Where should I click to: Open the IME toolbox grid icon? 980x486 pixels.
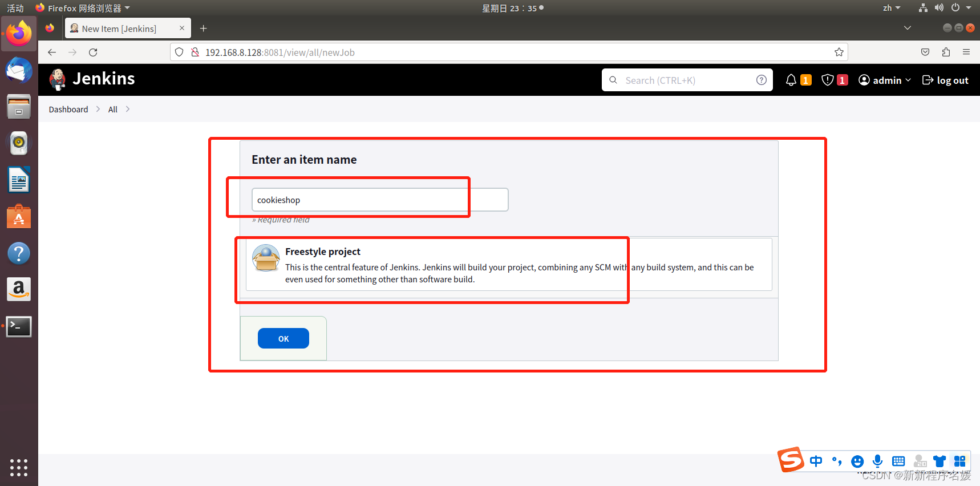(x=960, y=461)
